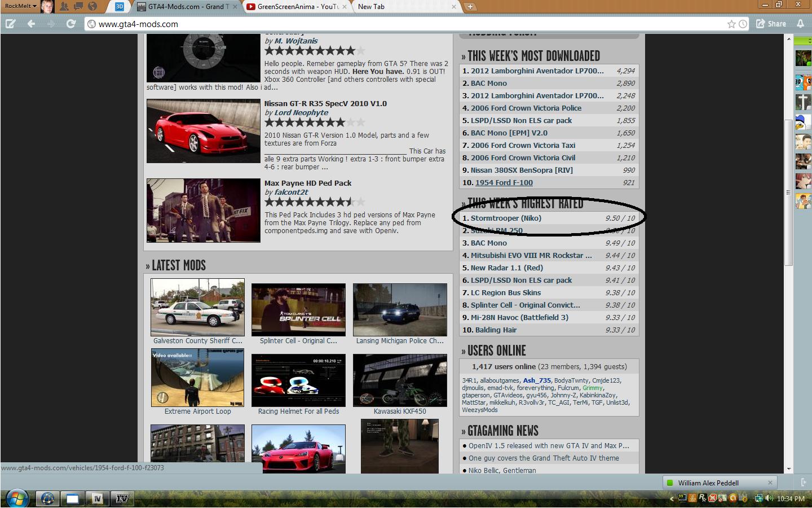Open user profile Grimmy
The width and height of the screenshot is (812, 508).
593,388
